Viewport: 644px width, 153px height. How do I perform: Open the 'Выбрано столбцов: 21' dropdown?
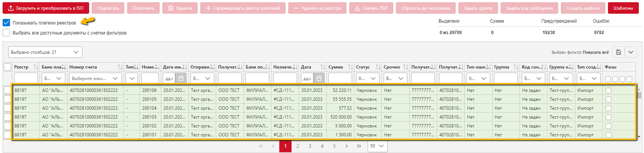point(45,52)
